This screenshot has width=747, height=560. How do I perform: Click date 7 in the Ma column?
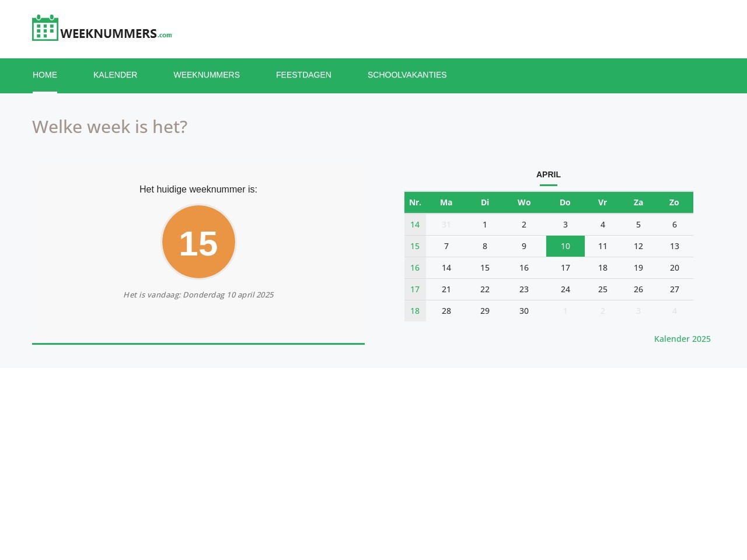(x=446, y=246)
